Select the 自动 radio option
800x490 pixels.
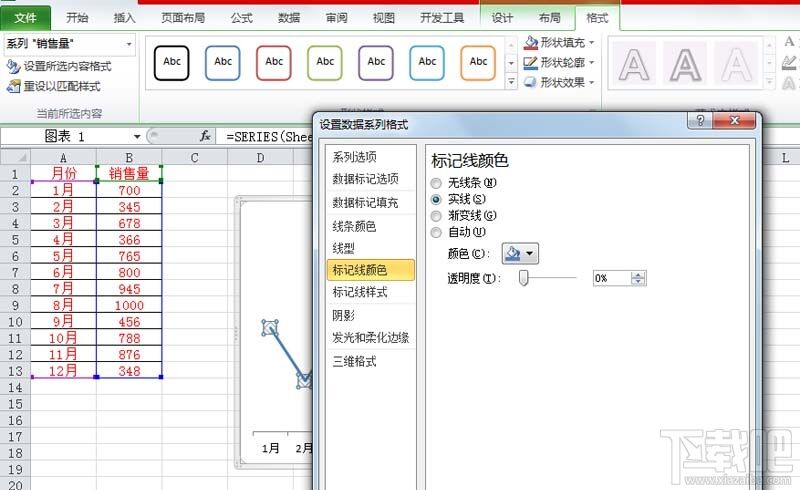[x=436, y=233]
